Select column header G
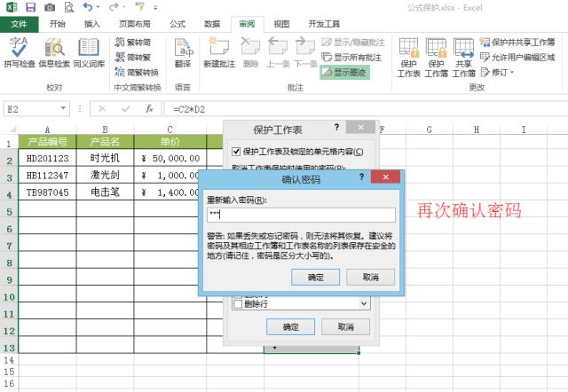 point(430,129)
